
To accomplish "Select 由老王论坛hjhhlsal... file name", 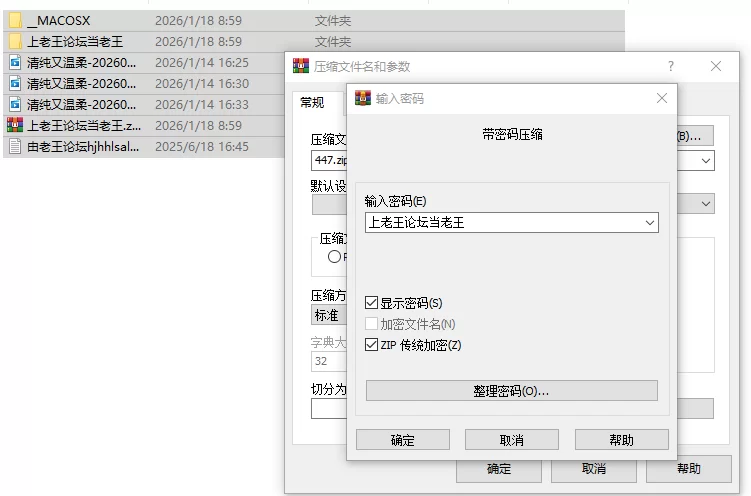I will (x=83, y=147).
